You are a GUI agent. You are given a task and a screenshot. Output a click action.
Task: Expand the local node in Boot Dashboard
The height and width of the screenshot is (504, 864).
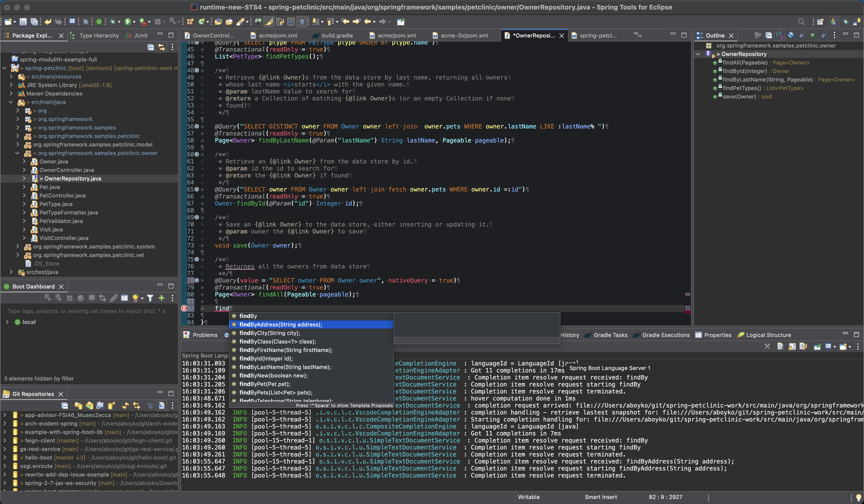(7, 322)
